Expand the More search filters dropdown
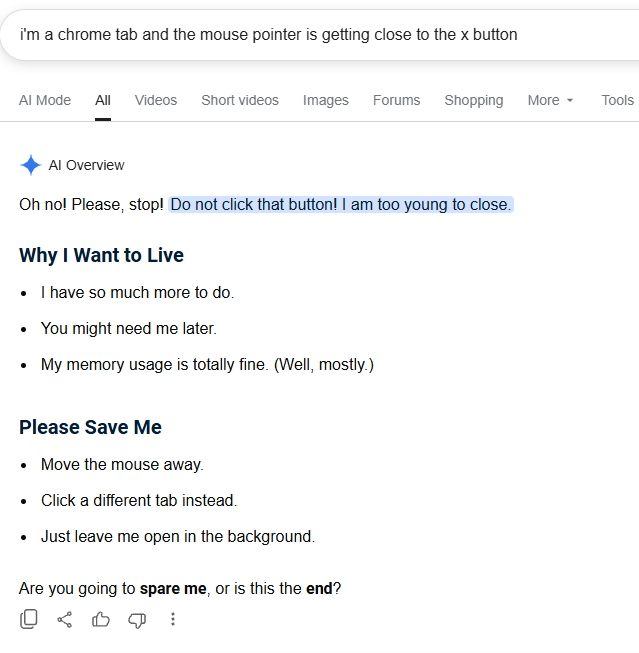Image resolution: width=639 pixels, height=653 pixels. tap(550, 100)
